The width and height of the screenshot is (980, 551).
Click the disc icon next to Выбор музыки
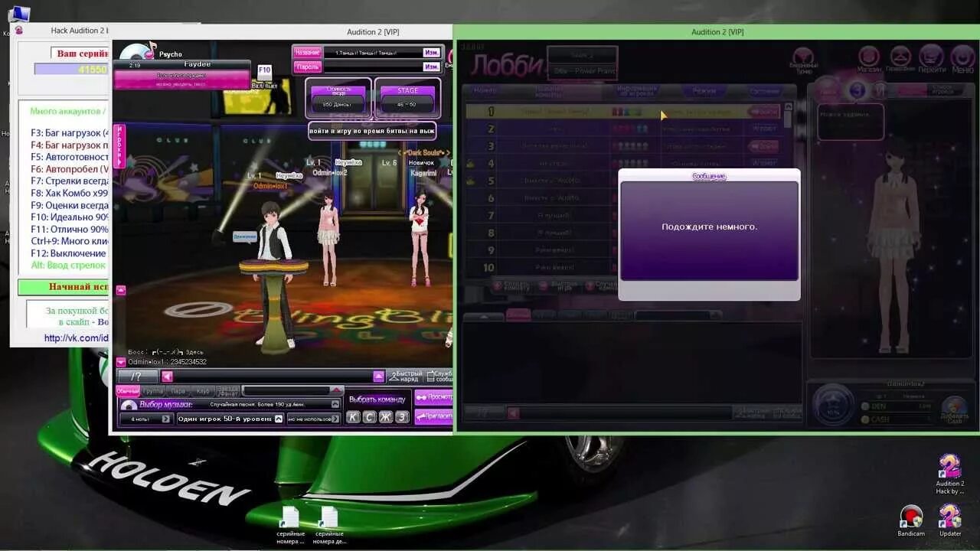pyautogui.click(x=129, y=404)
